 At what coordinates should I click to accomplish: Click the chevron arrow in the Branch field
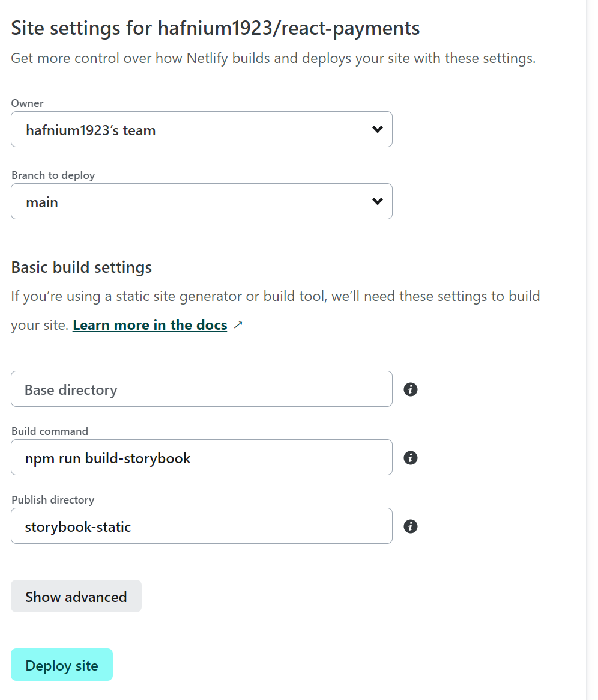(378, 201)
